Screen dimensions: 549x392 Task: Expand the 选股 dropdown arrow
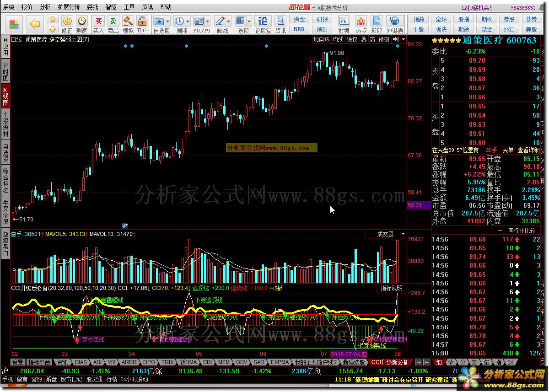pos(249,21)
